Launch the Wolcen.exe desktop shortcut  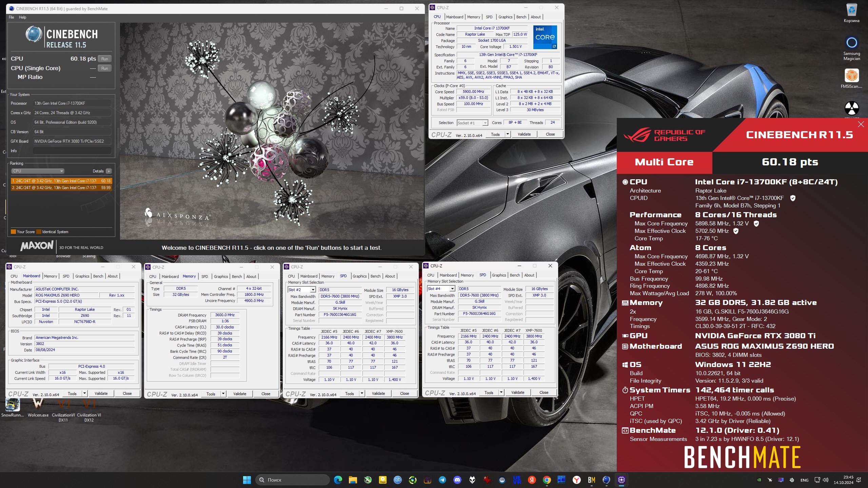click(38, 408)
